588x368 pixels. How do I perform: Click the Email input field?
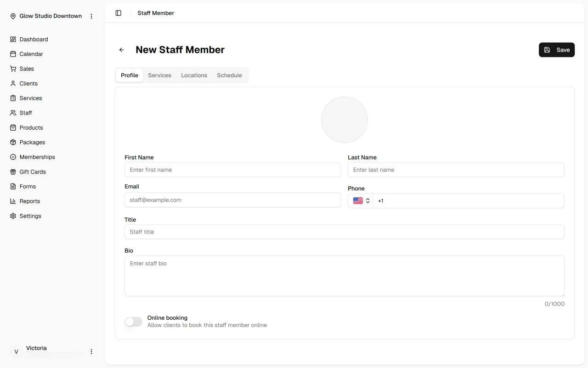[233, 200]
